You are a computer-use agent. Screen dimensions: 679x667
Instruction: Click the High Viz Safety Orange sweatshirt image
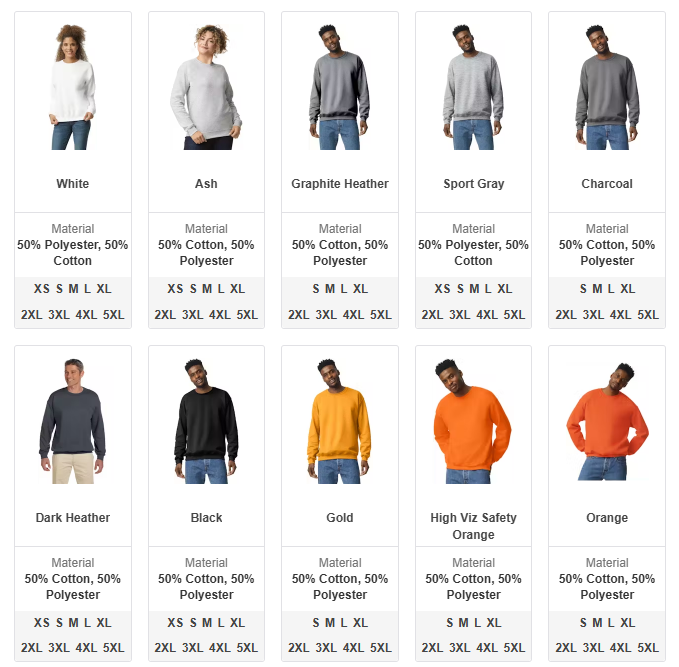coord(473,421)
